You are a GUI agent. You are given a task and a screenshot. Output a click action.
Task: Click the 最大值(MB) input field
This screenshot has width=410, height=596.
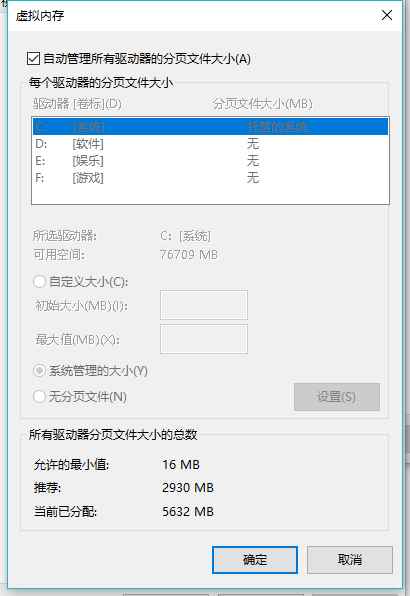[x=204, y=339]
